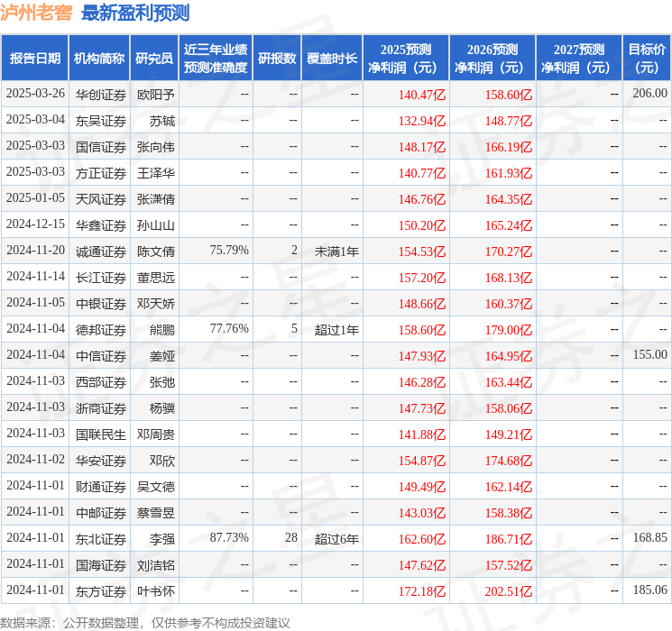Click the 202.51亿 forecast value

tap(509, 591)
